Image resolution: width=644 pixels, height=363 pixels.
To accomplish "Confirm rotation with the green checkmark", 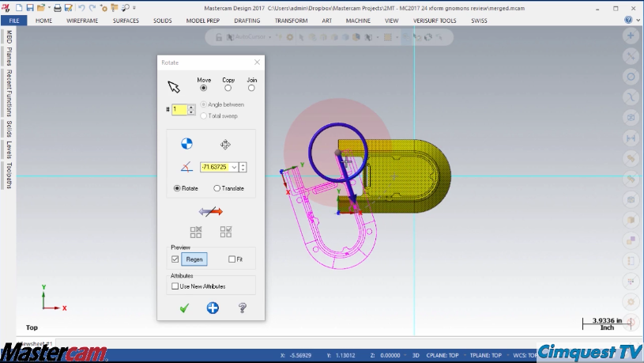I will (184, 308).
